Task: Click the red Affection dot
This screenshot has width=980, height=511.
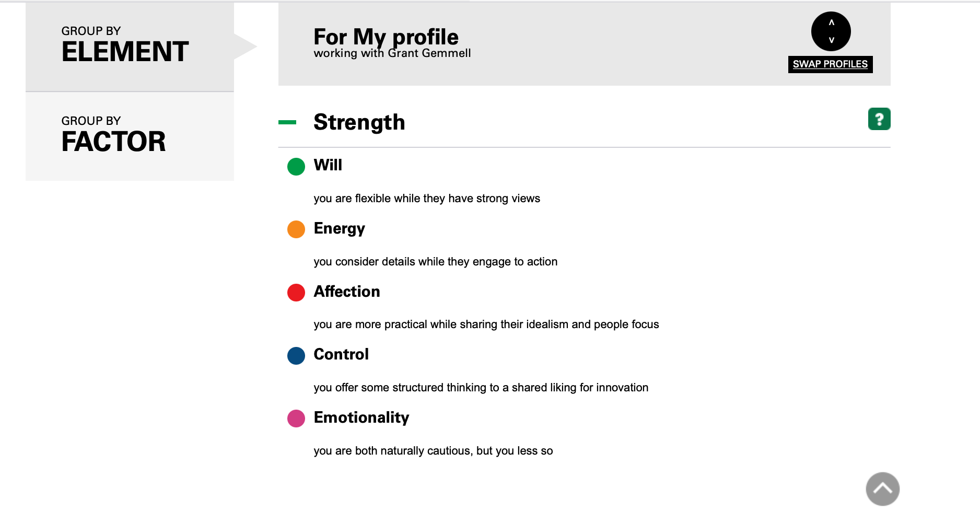Action: 296,293
